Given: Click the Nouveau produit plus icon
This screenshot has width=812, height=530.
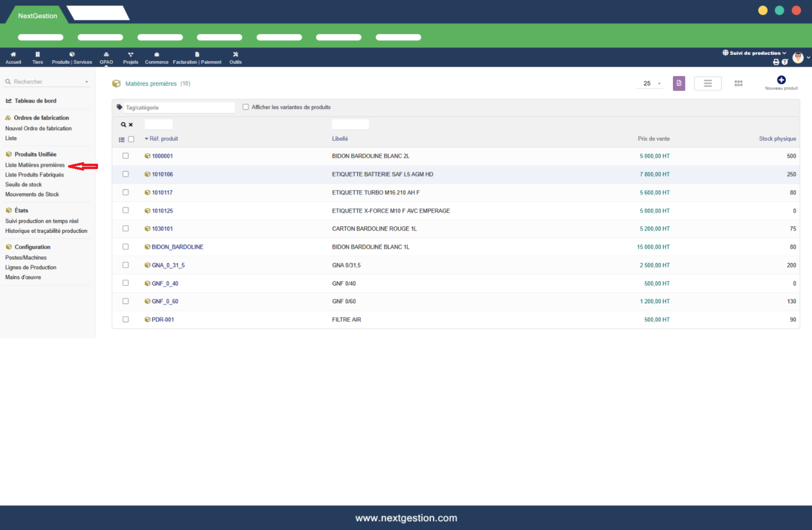Looking at the screenshot, I should pos(781,80).
